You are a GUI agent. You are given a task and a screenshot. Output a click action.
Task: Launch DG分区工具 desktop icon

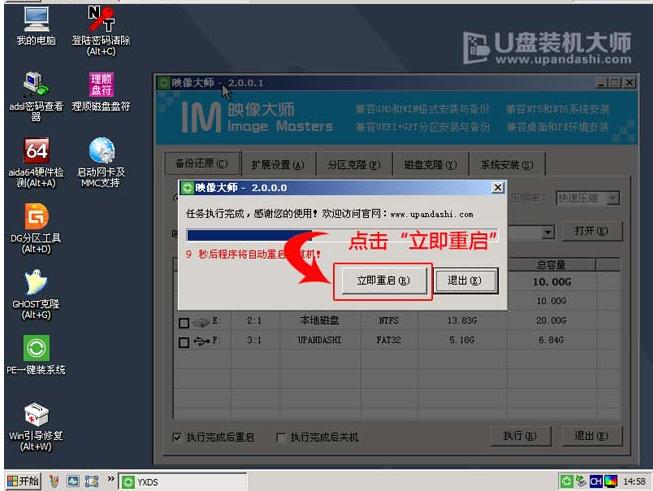point(36,216)
